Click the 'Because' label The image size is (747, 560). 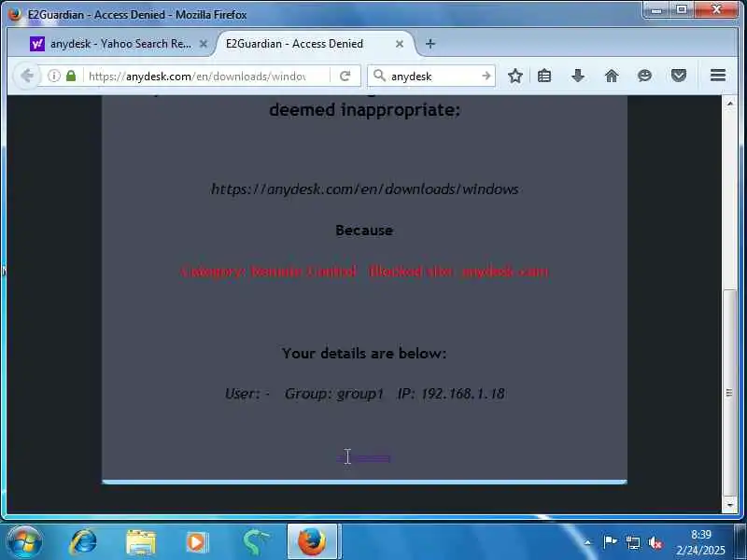click(x=364, y=231)
